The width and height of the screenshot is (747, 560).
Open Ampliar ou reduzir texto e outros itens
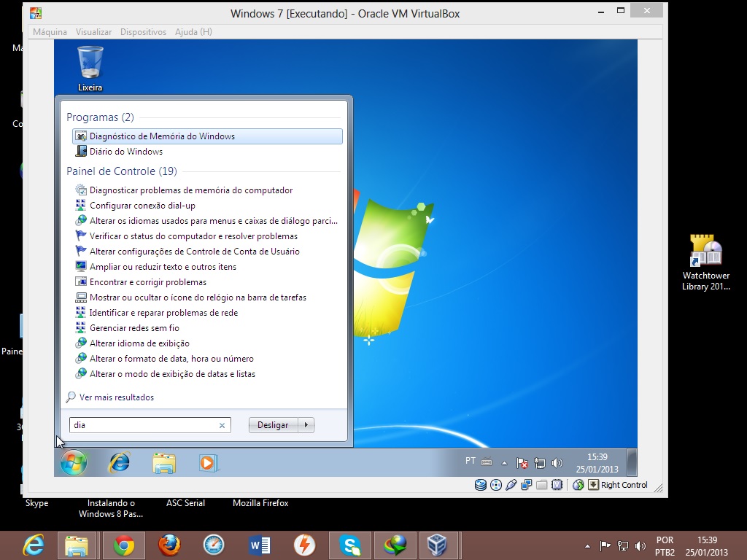pos(156,267)
